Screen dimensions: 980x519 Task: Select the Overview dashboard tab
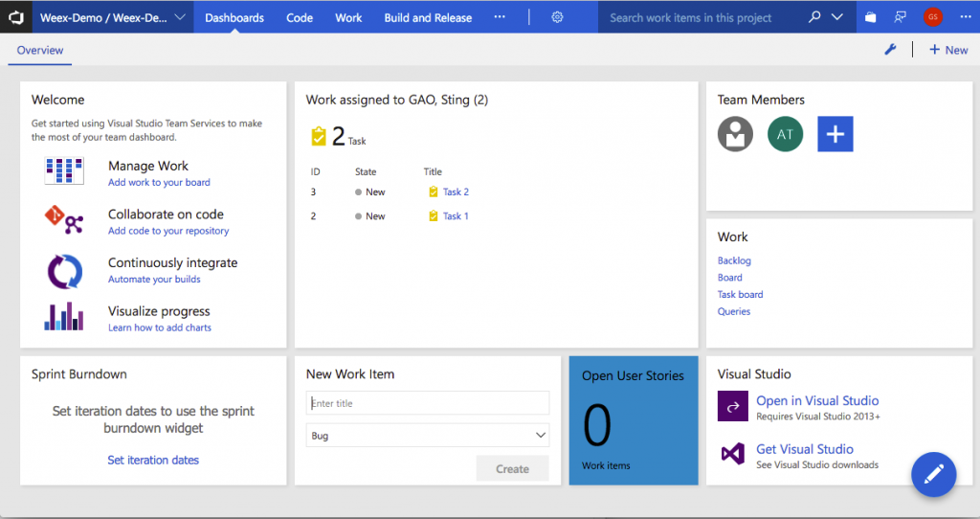40,50
